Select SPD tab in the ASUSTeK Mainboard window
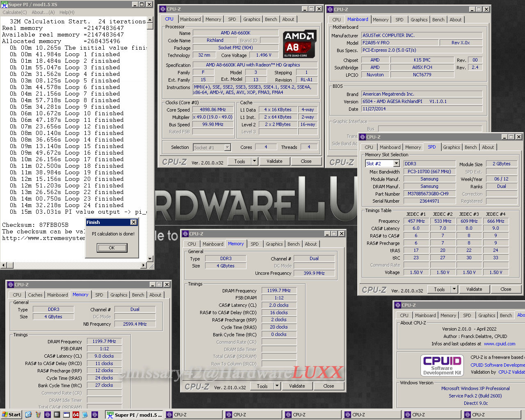Screen dimensions: 525x420 [399, 20]
